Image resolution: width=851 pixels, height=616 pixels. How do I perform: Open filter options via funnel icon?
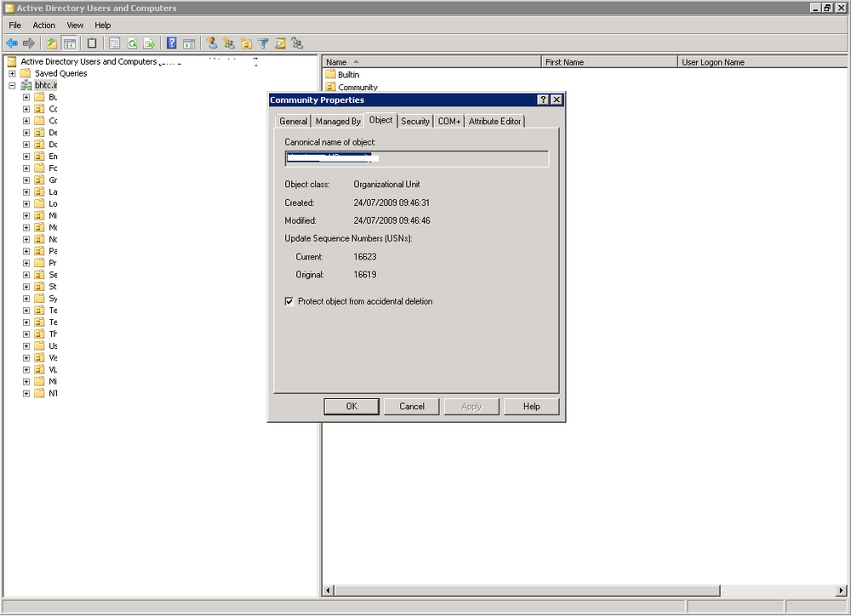pos(263,43)
